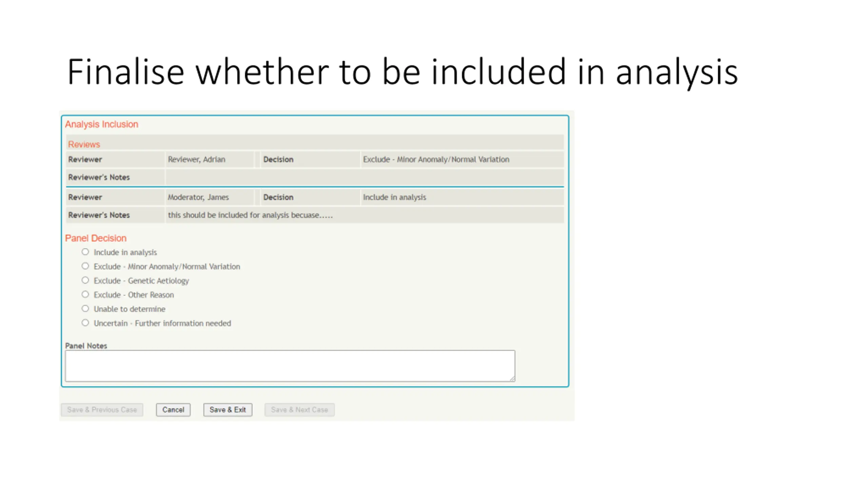868x488 pixels.
Task: Click the Save & Exit button
Action: tap(228, 410)
